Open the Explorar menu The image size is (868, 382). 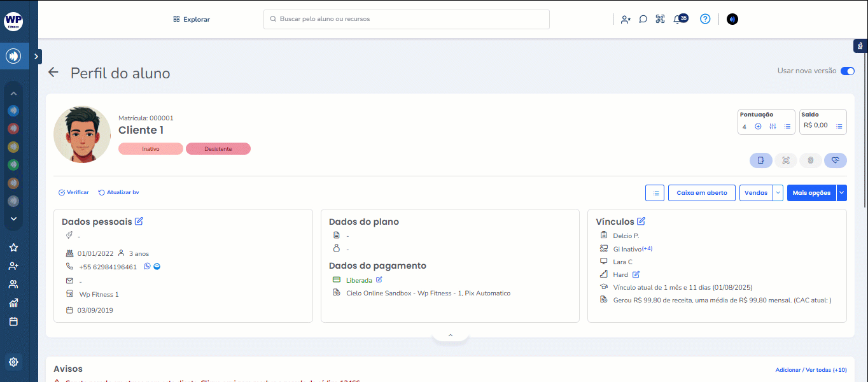click(x=192, y=19)
